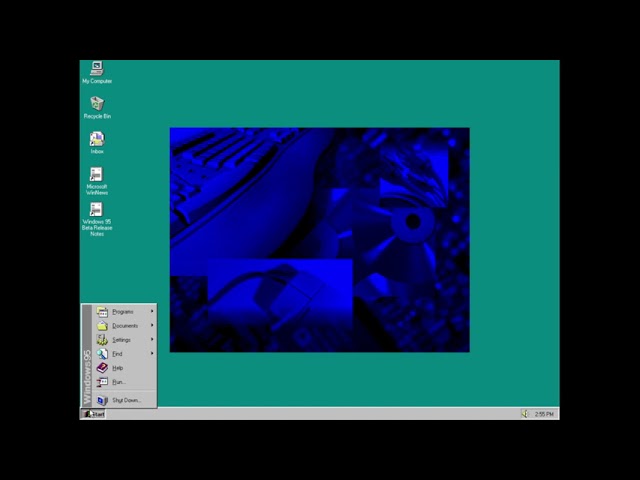Select the Recycle Bin icon
Screen dimensions: 640x480
click(97, 103)
